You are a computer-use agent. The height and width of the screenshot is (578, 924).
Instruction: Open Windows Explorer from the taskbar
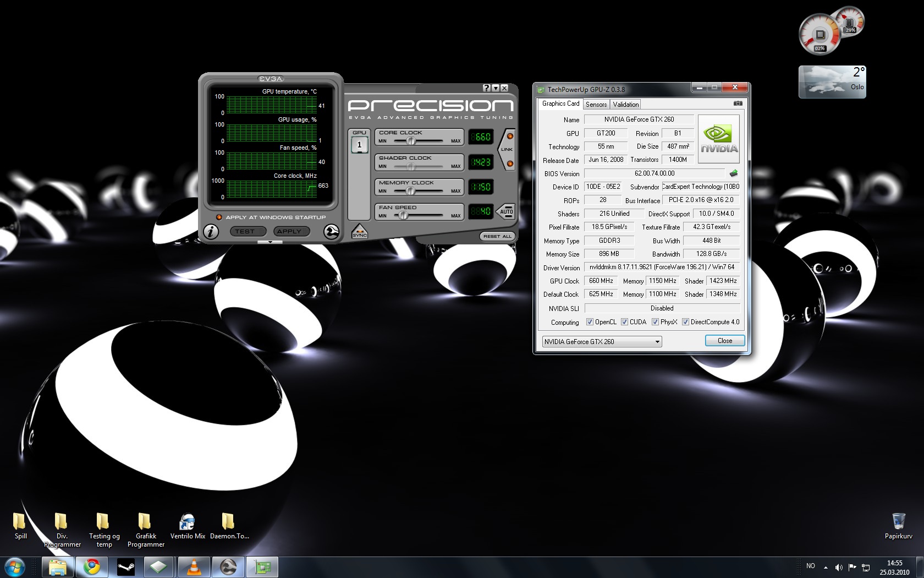58,567
